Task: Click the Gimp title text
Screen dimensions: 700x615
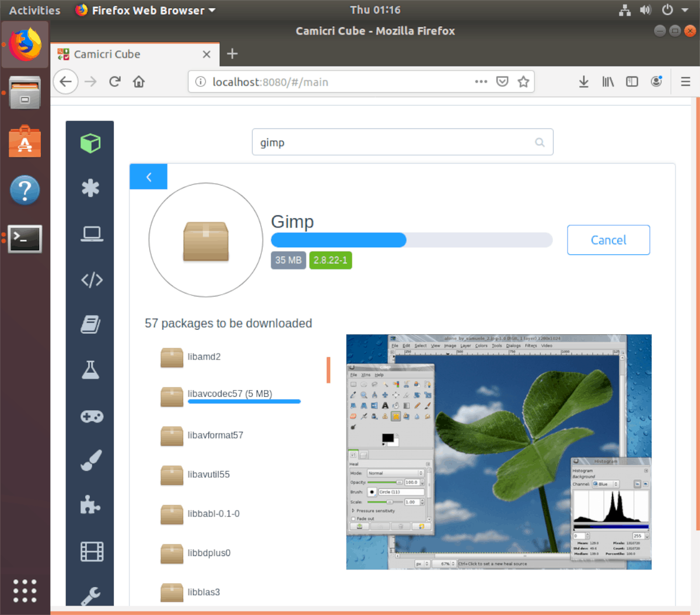Action: tap(292, 222)
